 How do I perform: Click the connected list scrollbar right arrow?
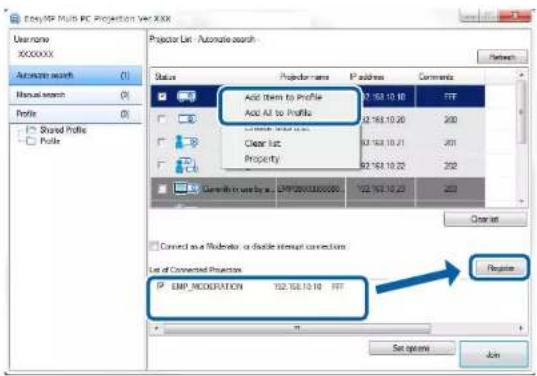521,328
